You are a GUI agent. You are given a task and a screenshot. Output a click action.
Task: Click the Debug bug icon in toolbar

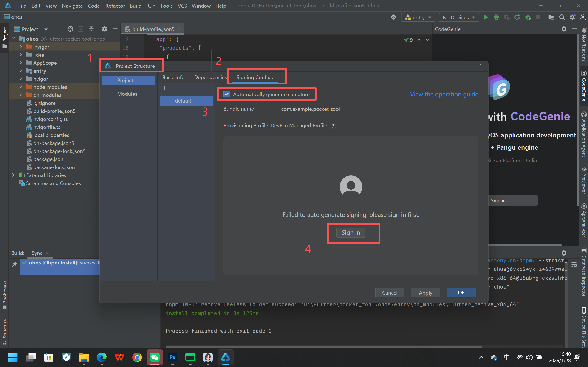click(x=496, y=17)
